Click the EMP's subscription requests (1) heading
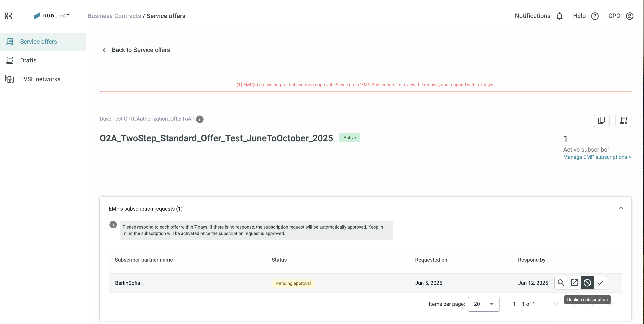The height and width of the screenshot is (324, 644). click(x=145, y=209)
